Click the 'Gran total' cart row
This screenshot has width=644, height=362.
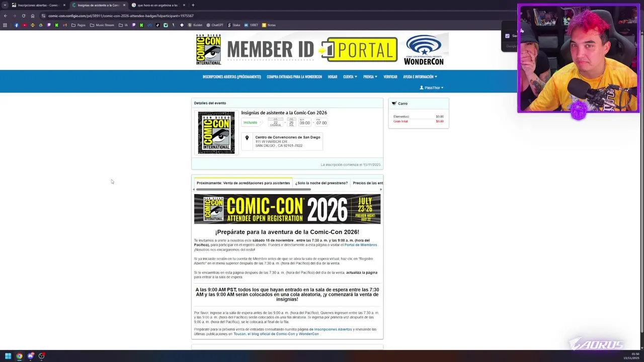pos(418,121)
